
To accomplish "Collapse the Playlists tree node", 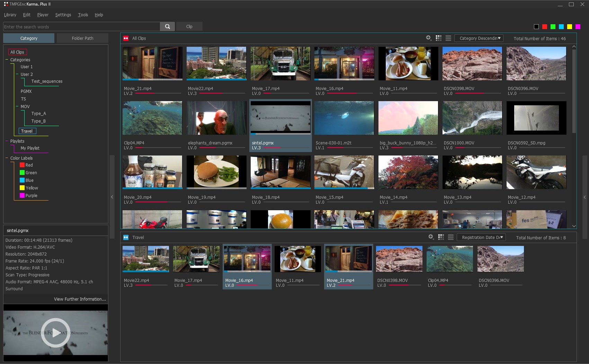I will point(7,141).
